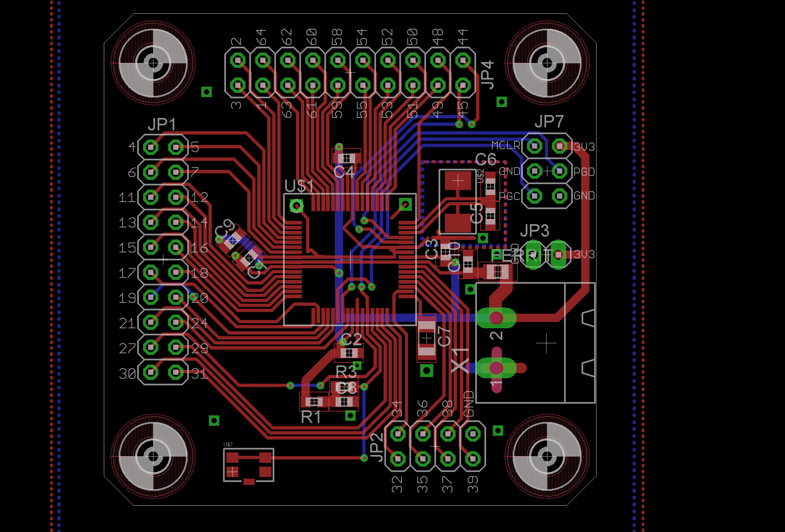Select the JP7 pad beside MCLR
The image size is (785, 532).
click(x=534, y=146)
